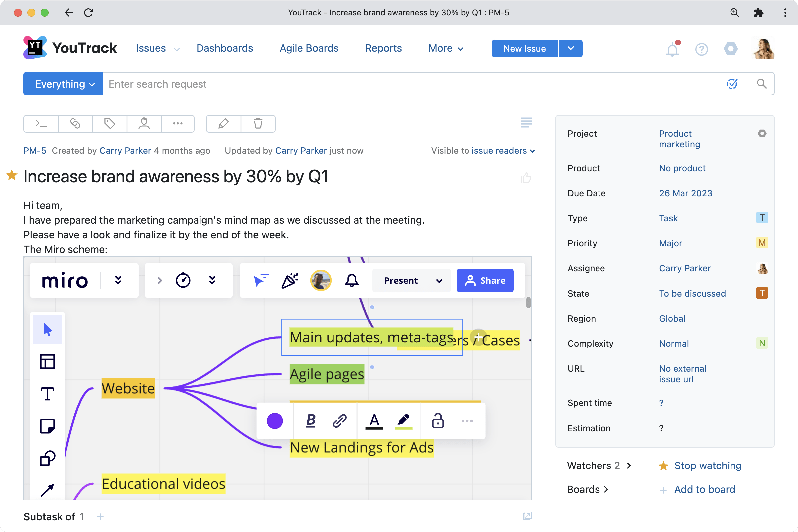This screenshot has width=798, height=532.
Task: Click the Miro Share button
Action: click(484, 280)
